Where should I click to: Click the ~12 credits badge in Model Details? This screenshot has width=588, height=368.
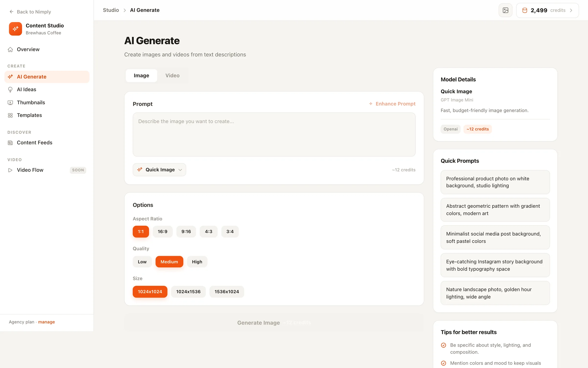pos(478,129)
